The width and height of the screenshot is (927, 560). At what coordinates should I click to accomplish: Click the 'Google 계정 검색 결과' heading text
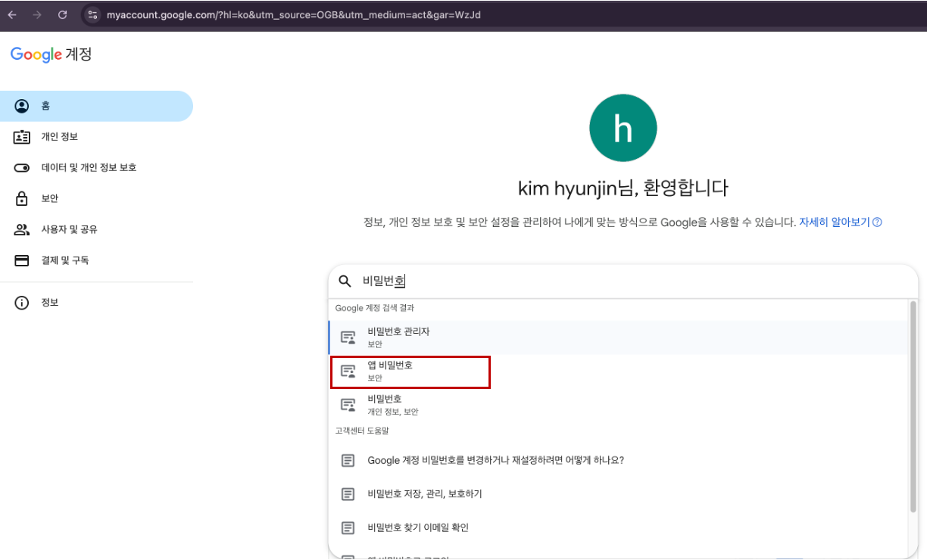[x=374, y=308]
